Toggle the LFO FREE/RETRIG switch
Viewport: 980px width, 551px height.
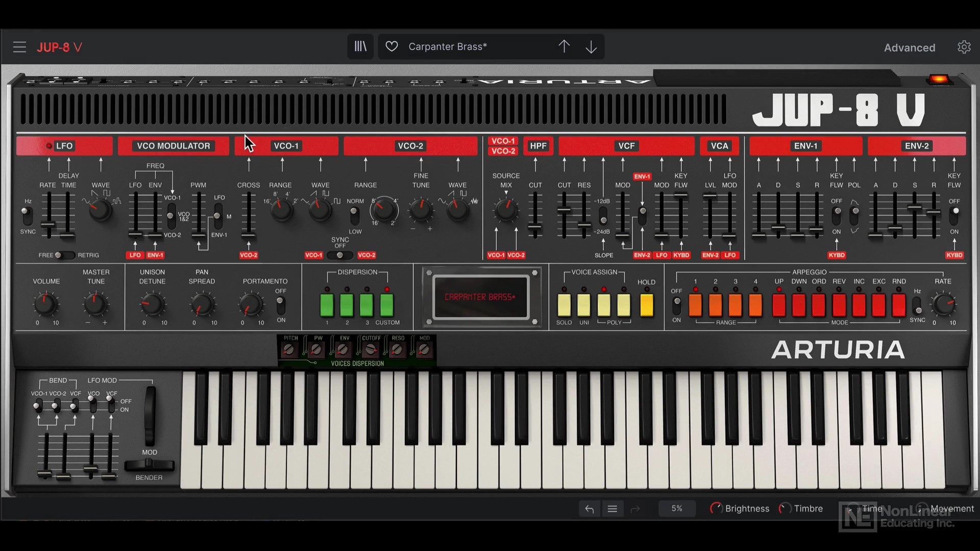pyautogui.click(x=64, y=255)
